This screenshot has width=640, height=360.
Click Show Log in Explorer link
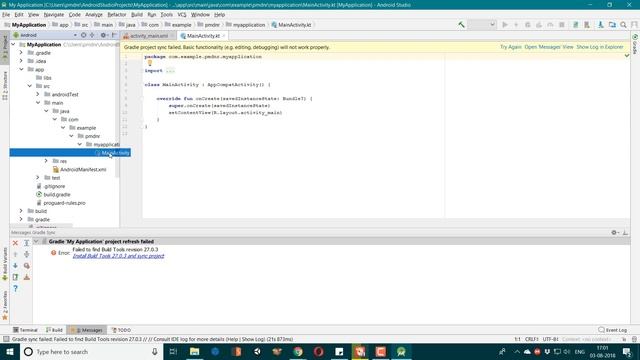(600, 47)
